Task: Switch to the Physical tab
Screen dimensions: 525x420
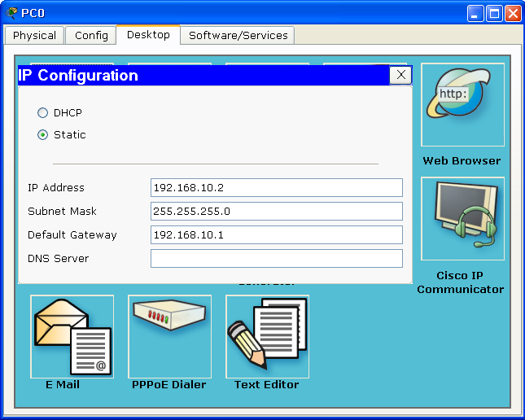Action: [x=34, y=36]
